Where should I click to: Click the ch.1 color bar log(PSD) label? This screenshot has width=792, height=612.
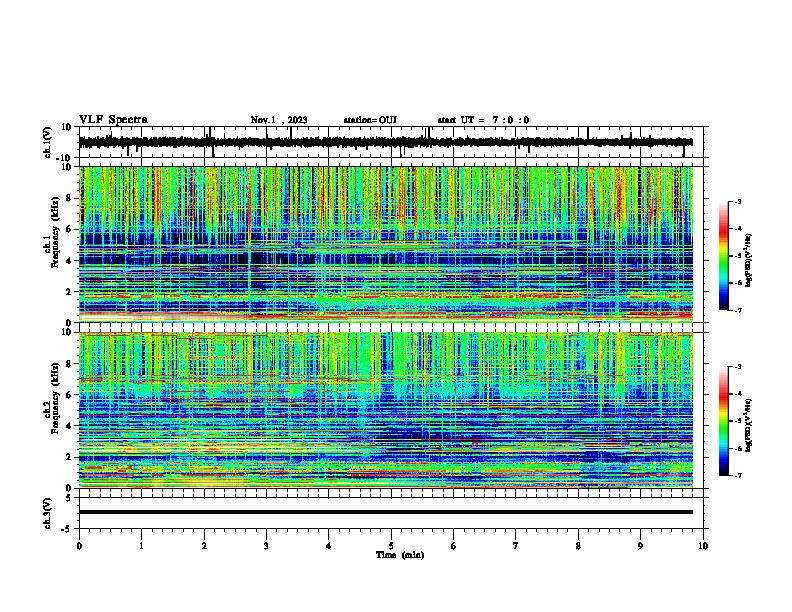[749, 261]
